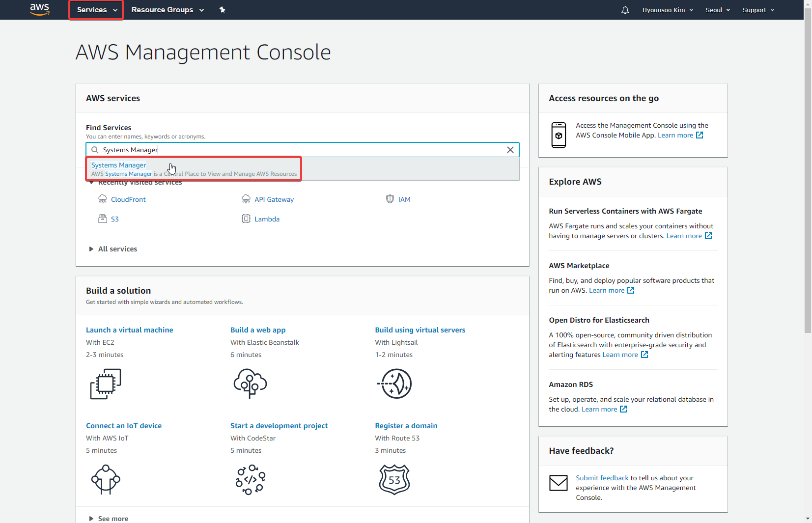
Task: Open the API Gateway link
Action: [x=274, y=199]
